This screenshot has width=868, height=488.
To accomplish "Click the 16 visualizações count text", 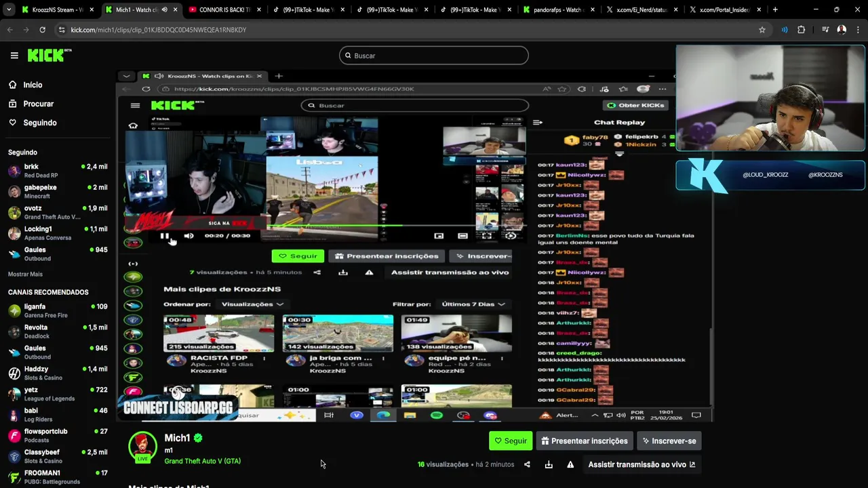I will point(443,464).
